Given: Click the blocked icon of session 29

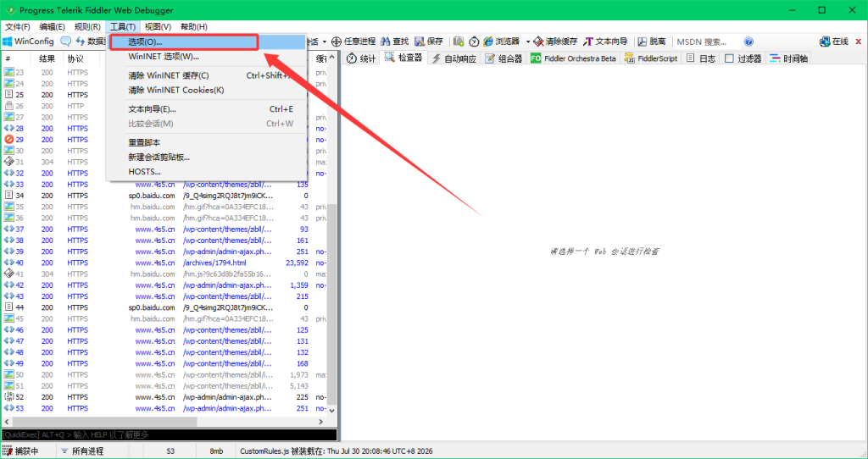Looking at the screenshot, I should [x=8, y=140].
